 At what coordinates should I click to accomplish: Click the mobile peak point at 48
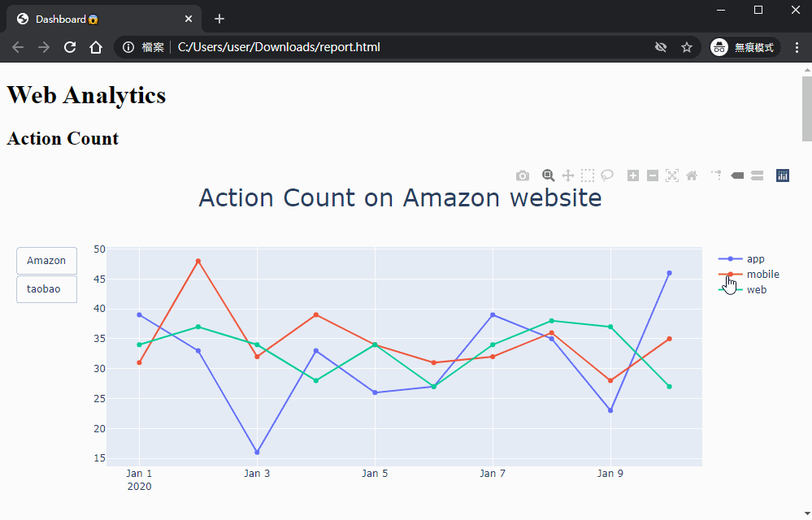198,262
